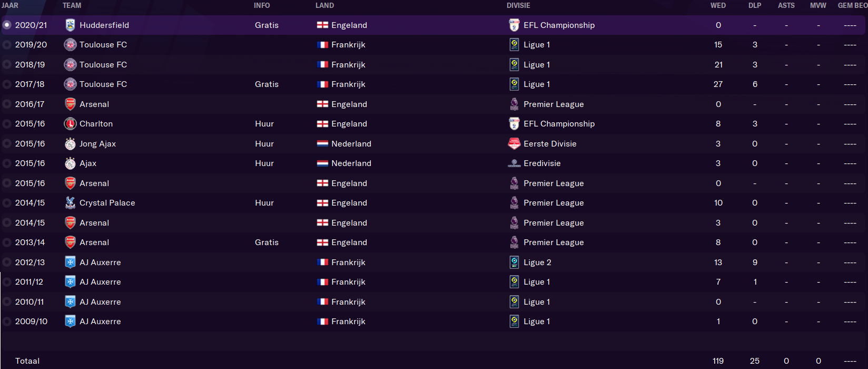Select the 2016/17 Arsenal row radio button
The image size is (868, 369).
pyautogui.click(x=7, y=104)
